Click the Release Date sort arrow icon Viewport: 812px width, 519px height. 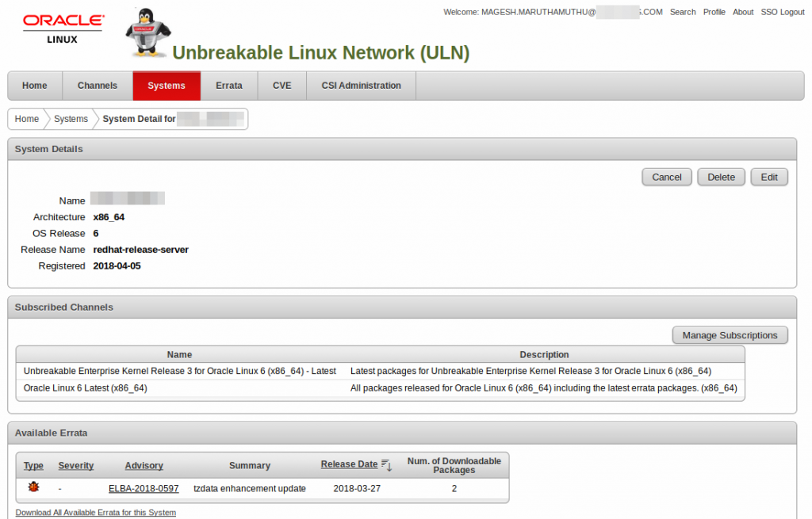385,465
